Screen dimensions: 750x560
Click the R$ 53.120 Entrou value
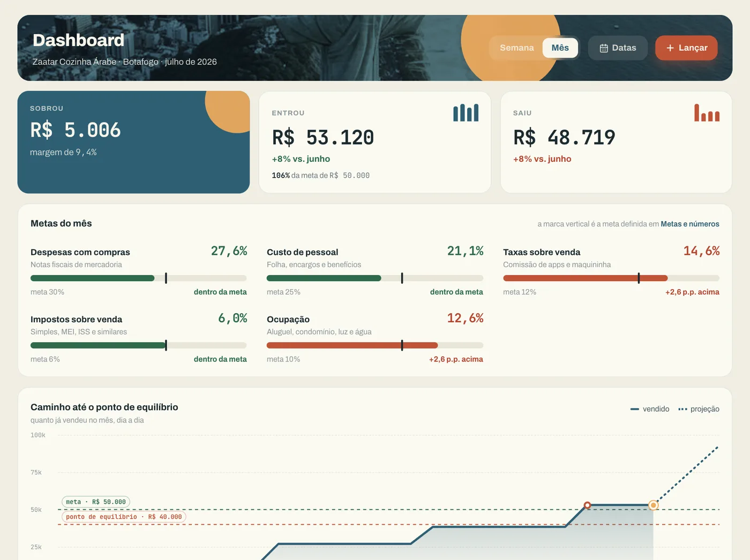pyautogui.click(x=322, y=138)
